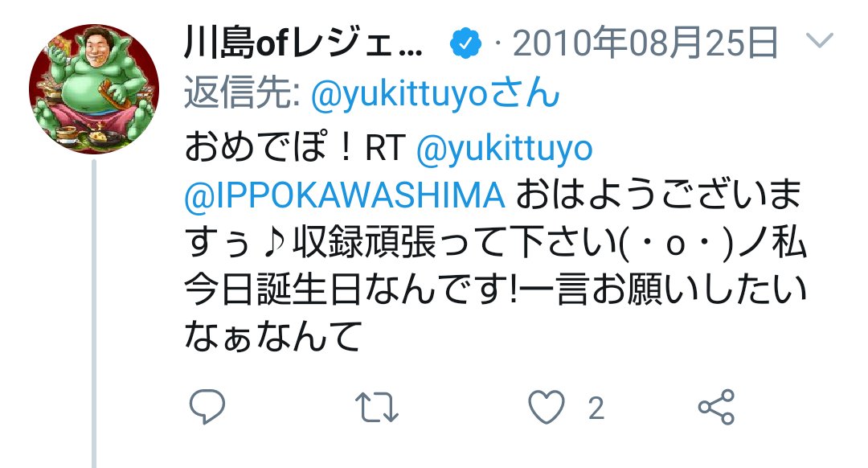Screen dimensions: 868x468
Task: Open the reply speech bubble icon
Action: [x=207, y=407]
